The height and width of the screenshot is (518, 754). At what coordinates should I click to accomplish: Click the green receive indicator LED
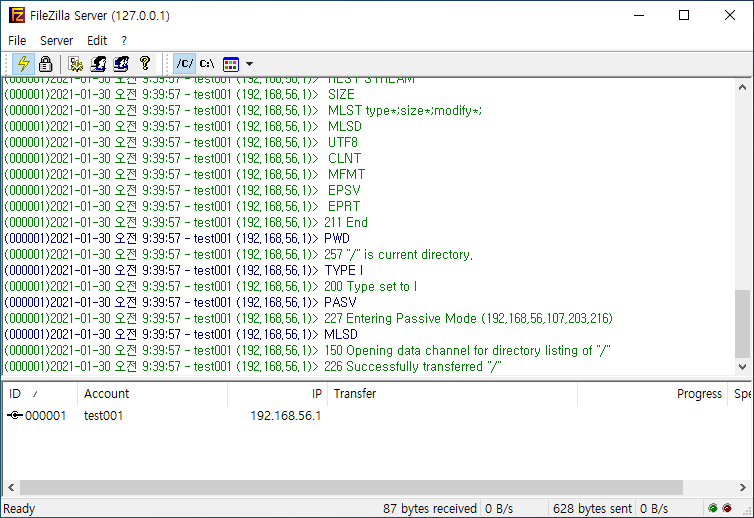(713, 508)
